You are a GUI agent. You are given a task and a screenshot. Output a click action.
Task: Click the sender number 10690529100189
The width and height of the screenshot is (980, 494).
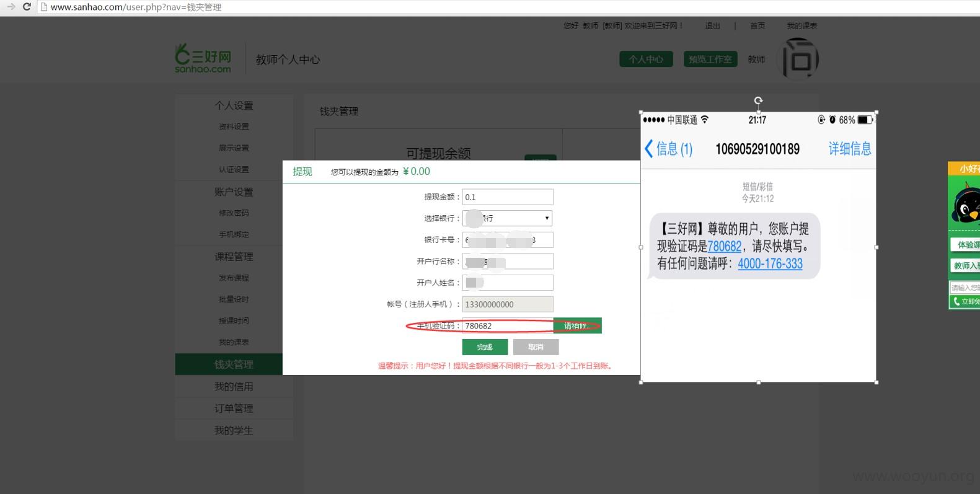point(757,149)
